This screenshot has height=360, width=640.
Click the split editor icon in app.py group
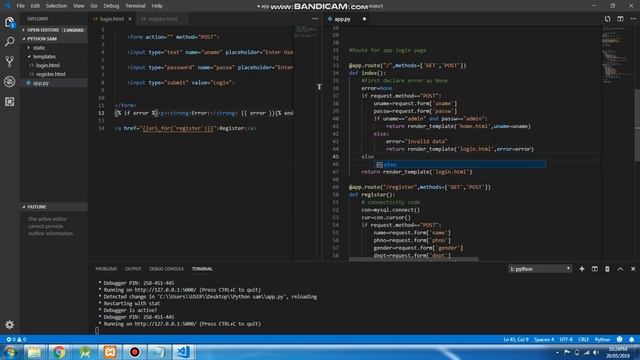620,19
